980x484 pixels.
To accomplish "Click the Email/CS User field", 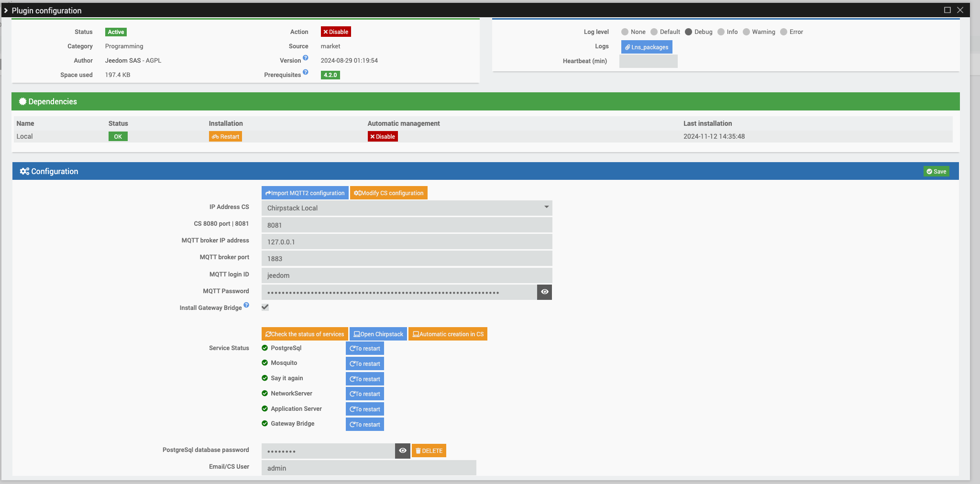I will tap(369, 468).
